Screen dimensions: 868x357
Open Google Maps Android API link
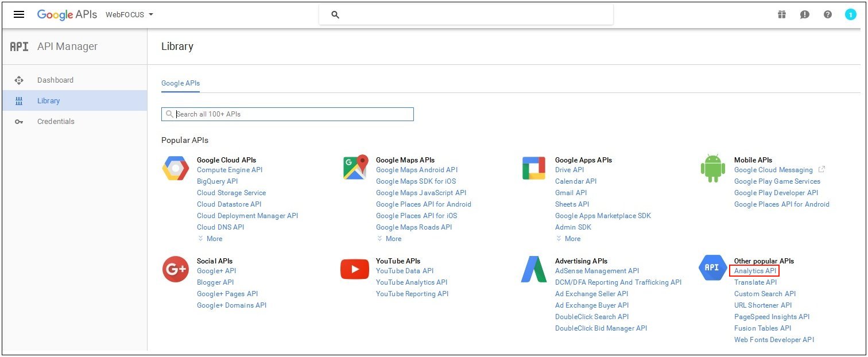pyautogui.click(x=417, y=170)
